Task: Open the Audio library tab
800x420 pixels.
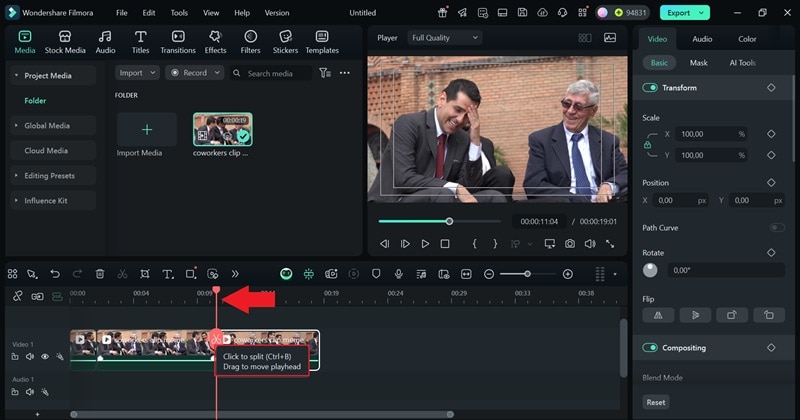Action: pos(105,42)
